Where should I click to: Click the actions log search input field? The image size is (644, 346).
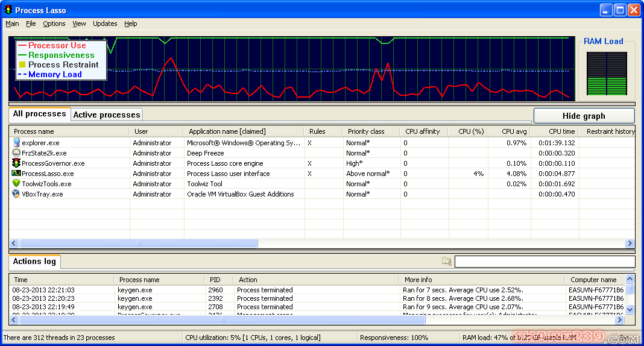[x=545, y=262]
